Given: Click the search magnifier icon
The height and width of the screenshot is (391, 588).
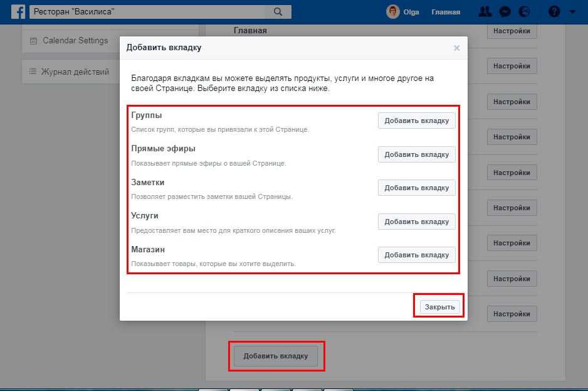Looking at the screenshot, I should 278,12.
